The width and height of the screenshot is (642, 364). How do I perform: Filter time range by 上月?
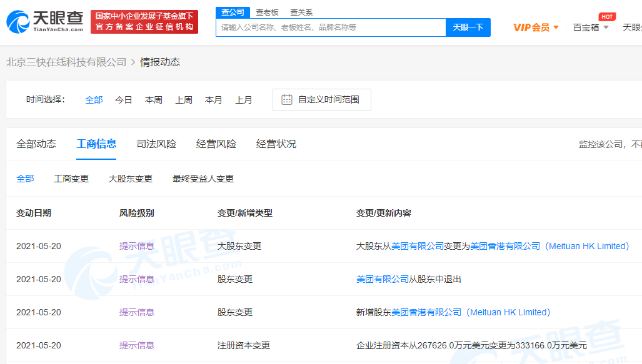click(244, 100)
